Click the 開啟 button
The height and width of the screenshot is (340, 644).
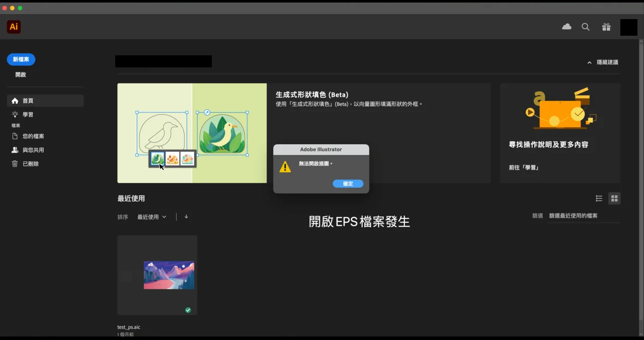[21, 74]
